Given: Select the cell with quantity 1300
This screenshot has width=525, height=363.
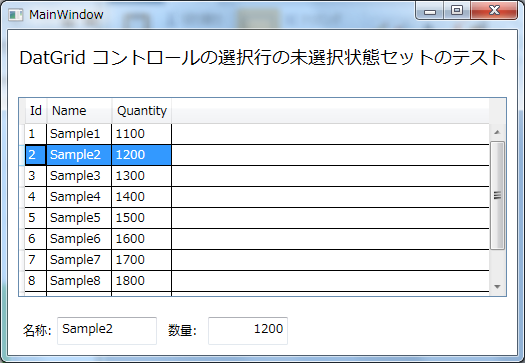Looking at the screenshot, I should 142,176.
